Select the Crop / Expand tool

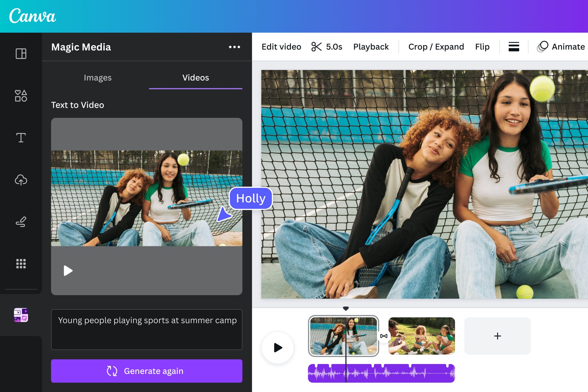pyautogui.click(x=436, y=46)
